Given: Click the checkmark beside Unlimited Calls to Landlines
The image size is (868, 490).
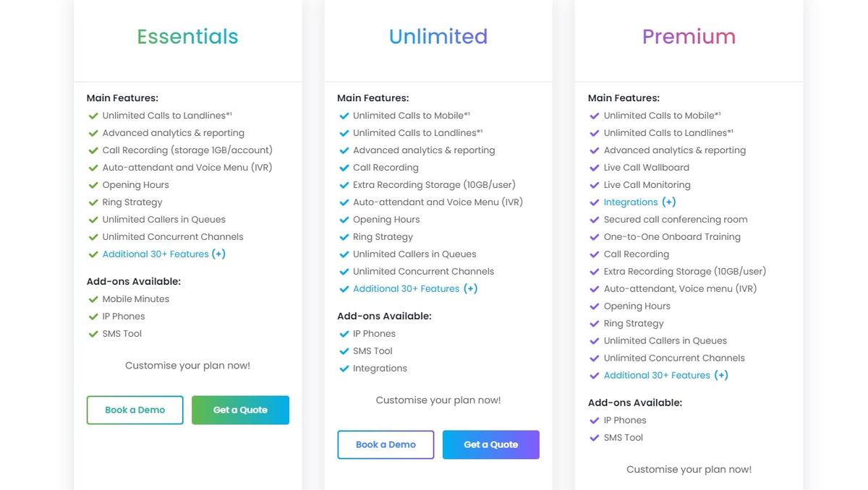Looking at the screenshot, I should point(93,115).
